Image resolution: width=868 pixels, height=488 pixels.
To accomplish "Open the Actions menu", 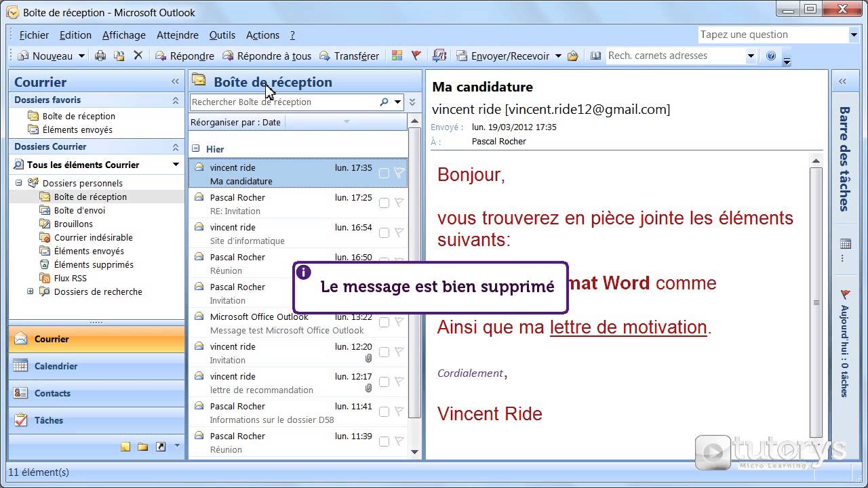I will point(262,35).
